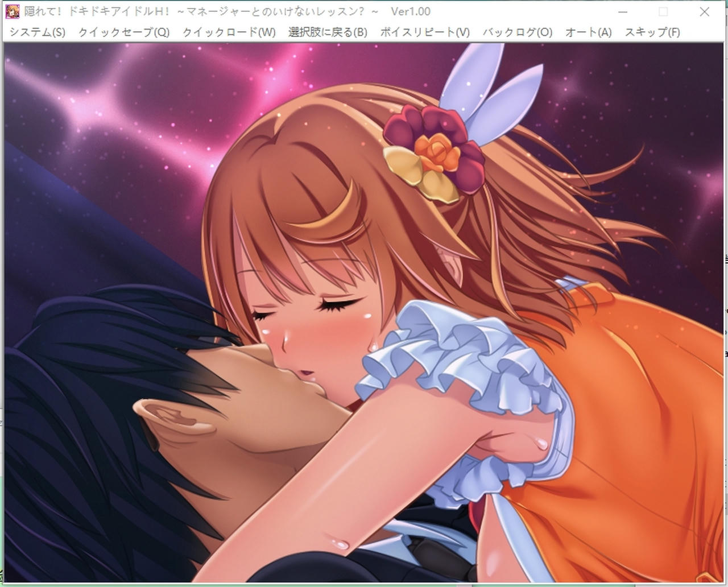Click 選択肢に戻る(B) menu item
Viewport: 728px width, 587px height.
pyautogui.click(x=328, y=32)
